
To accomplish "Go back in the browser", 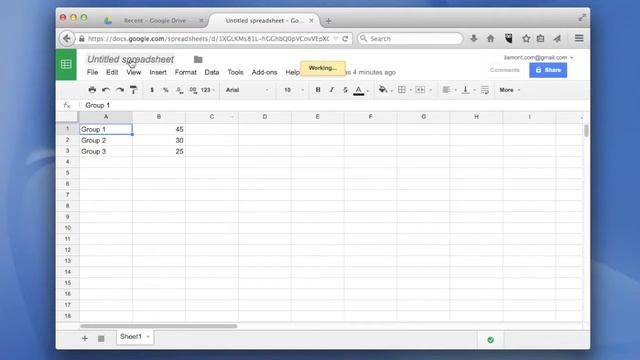I will click(67, 39).
